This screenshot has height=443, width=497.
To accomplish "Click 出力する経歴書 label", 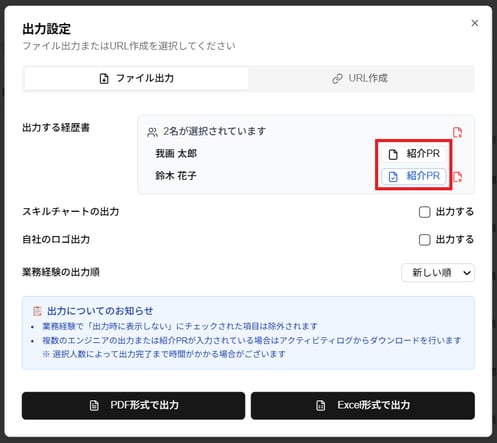I will coord(56,128).
